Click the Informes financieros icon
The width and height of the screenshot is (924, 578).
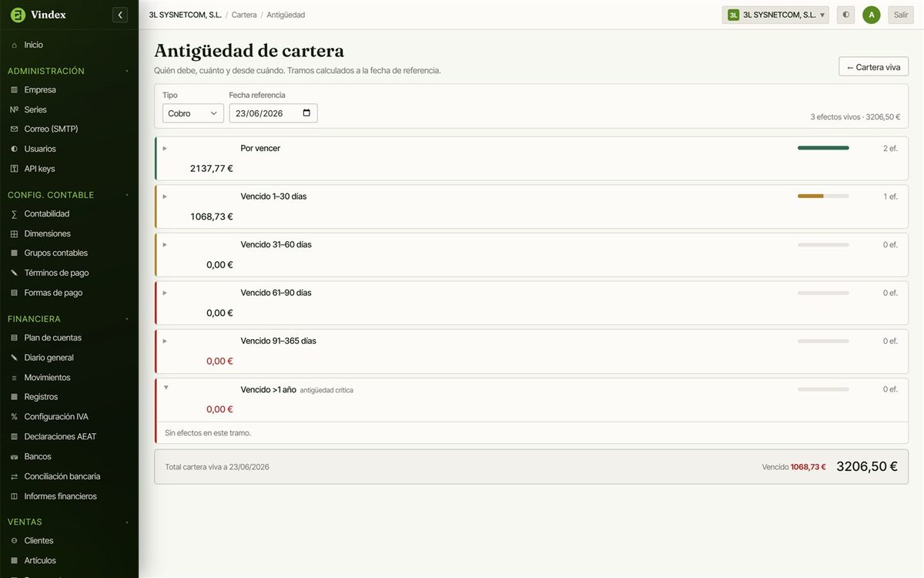tap(14, 497)
